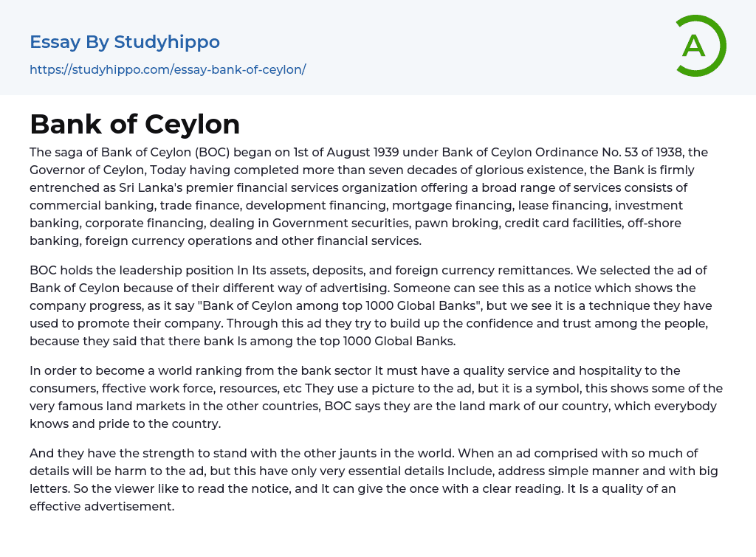Click the "Essay By Studyhippo" header text
The width and height of the screenshot is (756, 557).
coord(125,42)
